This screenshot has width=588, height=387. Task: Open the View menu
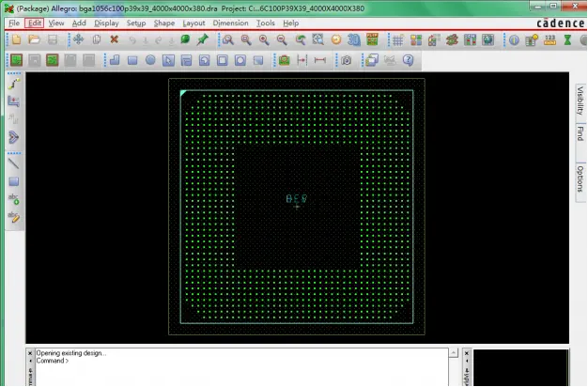pos(56,23)
